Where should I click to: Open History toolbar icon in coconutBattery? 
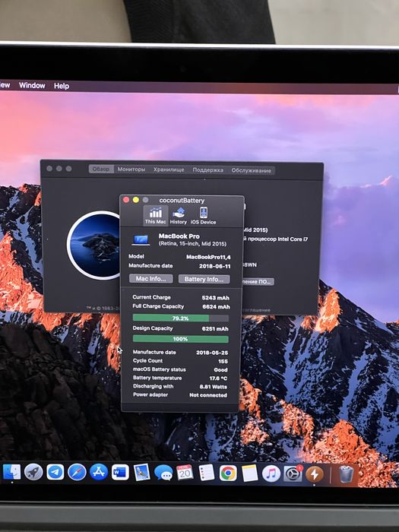click(x=178, y=216)
